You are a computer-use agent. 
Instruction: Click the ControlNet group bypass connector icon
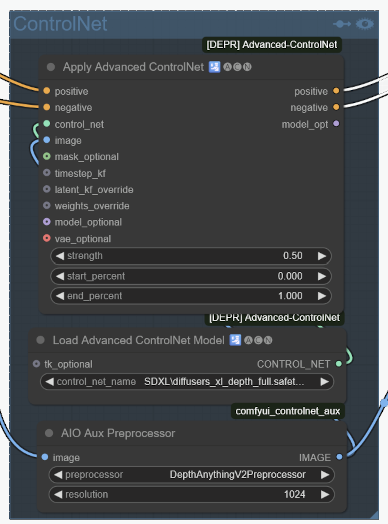pyautogui.click(x=342, y=24)
